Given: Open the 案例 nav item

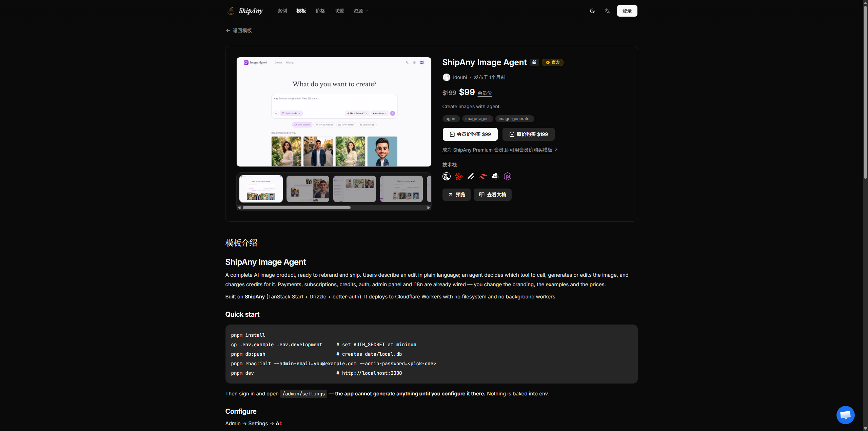Looking at the screenshot, I should coord(282,11).
